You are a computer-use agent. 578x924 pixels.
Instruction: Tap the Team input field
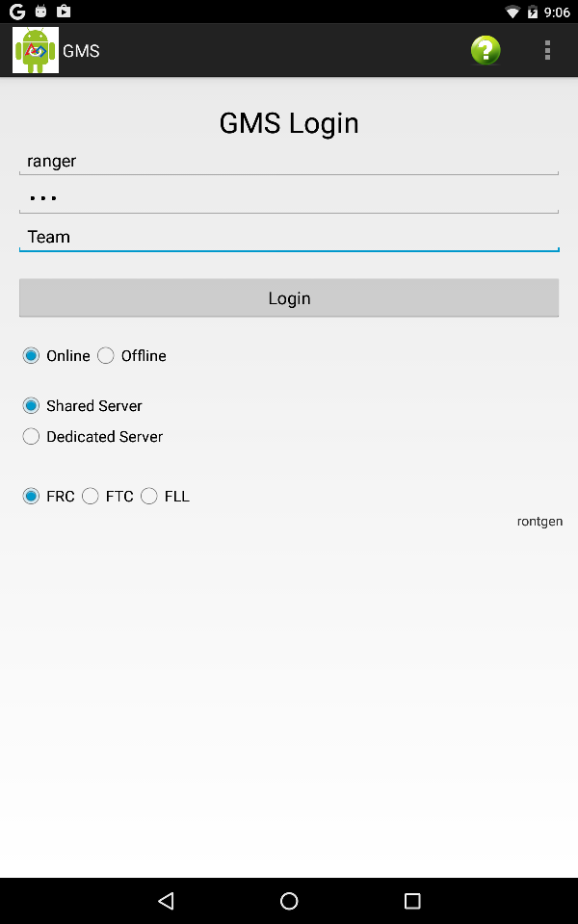coord(289,237)
